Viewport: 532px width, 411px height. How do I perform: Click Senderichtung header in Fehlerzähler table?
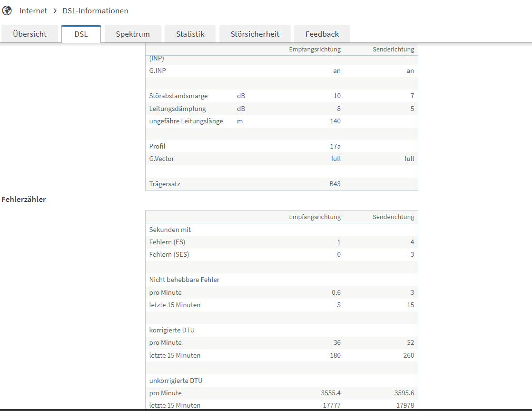[x=393, y=217]
